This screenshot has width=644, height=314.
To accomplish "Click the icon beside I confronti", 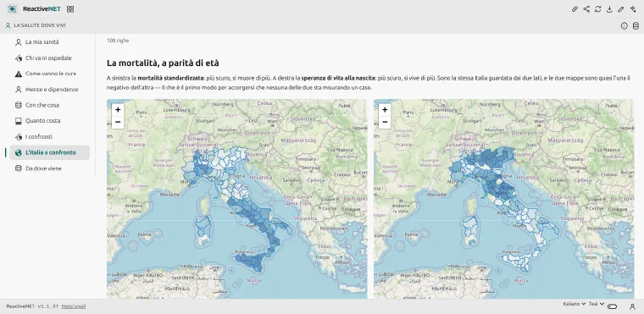I will click(x=18, y=136).
